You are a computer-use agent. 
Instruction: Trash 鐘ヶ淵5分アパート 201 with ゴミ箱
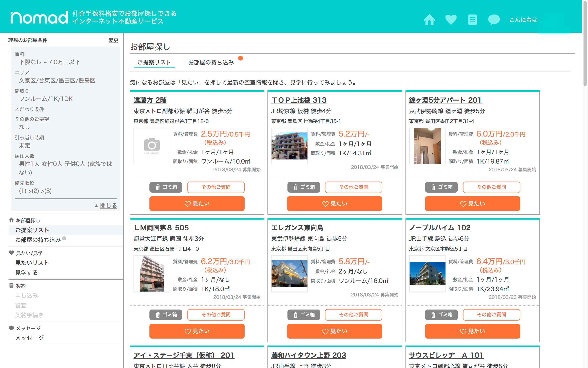[441, 187]
